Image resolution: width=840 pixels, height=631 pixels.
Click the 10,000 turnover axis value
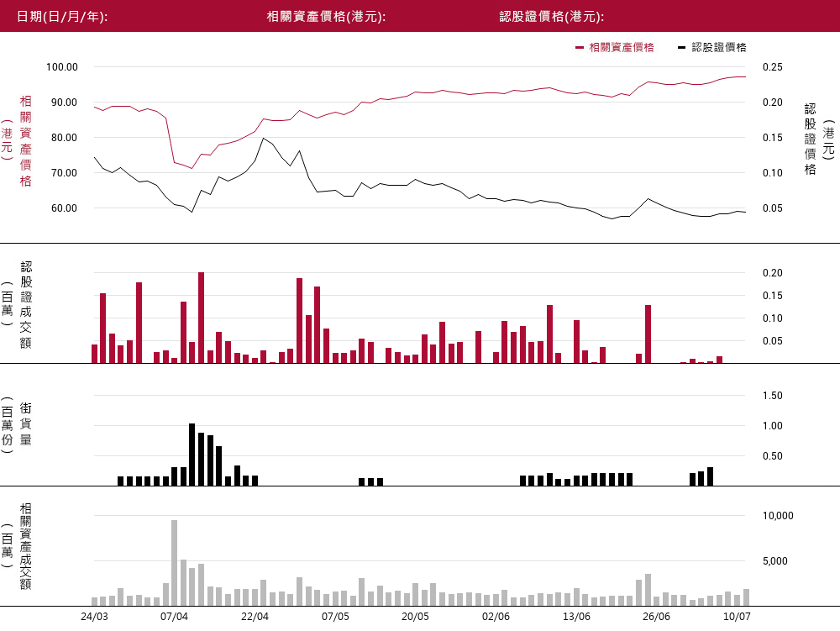pos(778,516)
